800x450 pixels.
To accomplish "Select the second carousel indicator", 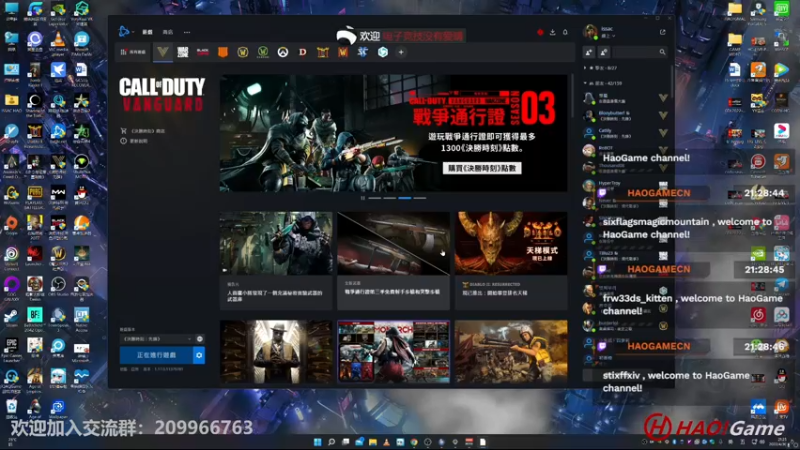I will [x=390, y=198].
